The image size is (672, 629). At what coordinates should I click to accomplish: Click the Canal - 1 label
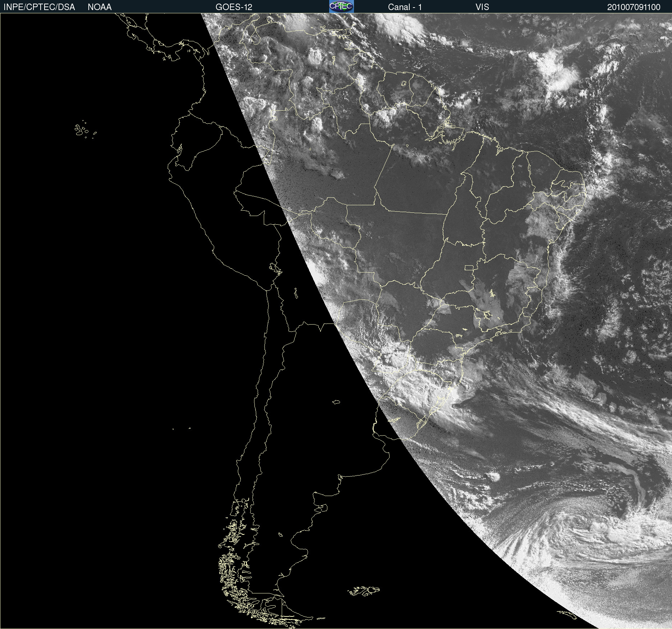tap(405, 7)
